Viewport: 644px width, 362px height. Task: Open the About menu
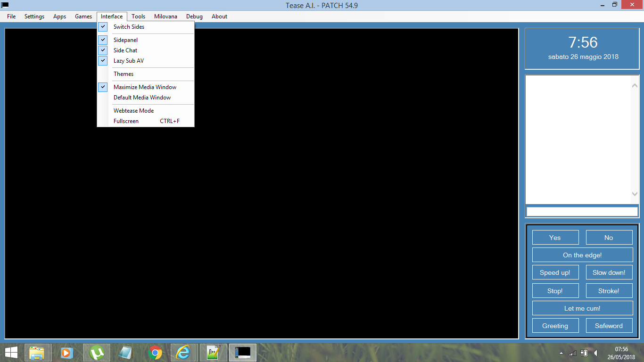(219, 16)
